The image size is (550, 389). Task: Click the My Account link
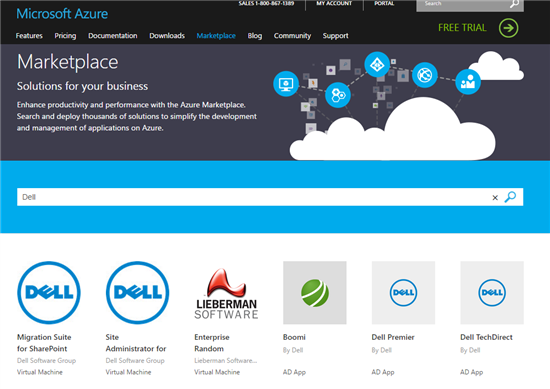(334, 4)
